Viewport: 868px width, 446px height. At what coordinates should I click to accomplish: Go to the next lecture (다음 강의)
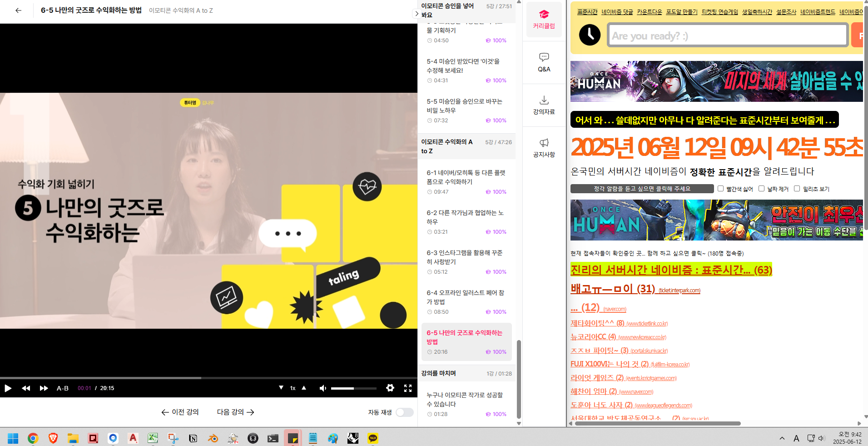coord(235,412)
